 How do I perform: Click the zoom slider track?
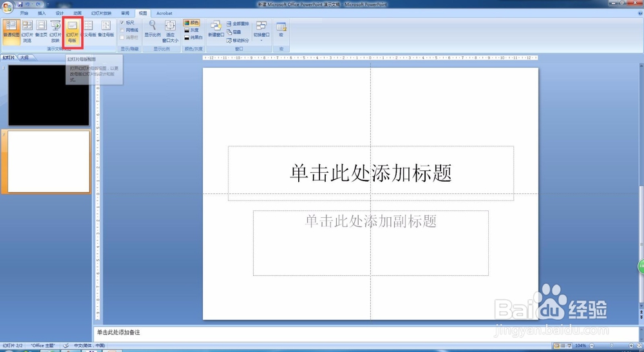[x=612, y=346]
